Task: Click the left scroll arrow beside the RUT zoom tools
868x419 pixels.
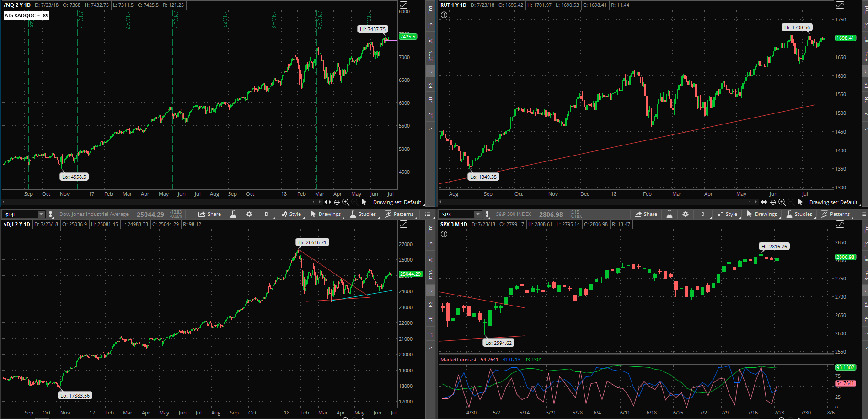Action: click(x=750, y=202)
